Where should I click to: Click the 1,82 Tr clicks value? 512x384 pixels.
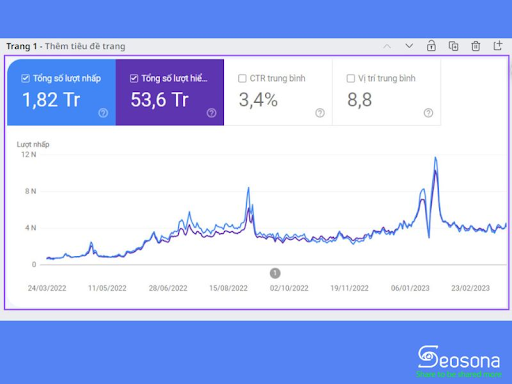point(51,100)
